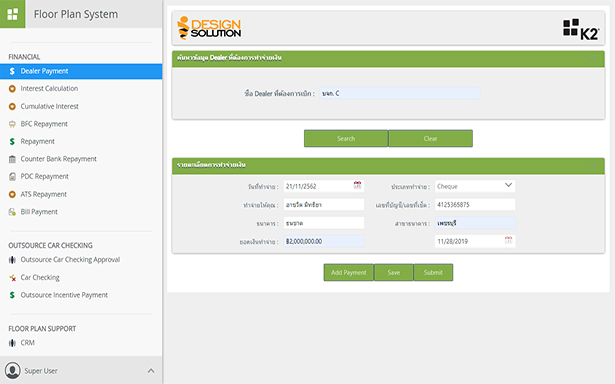The height and width of the screenshot is (384, 615).
Task: Collapse the Dealer search panel header
Action: tap(593, 58)
